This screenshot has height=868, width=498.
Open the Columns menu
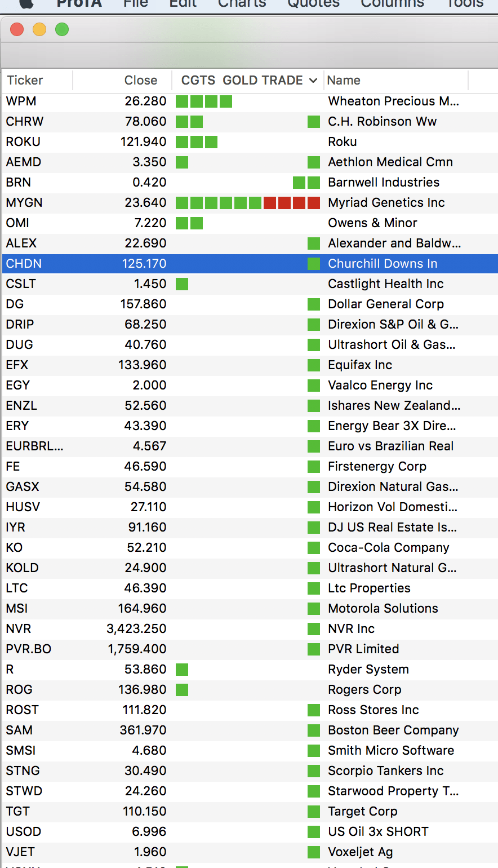coord(392,3)
